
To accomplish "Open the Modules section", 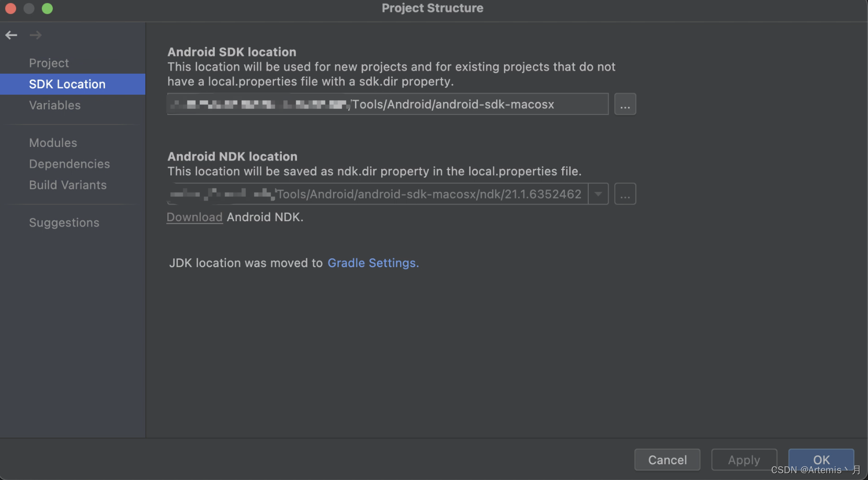I will click(x=53, y=142).
